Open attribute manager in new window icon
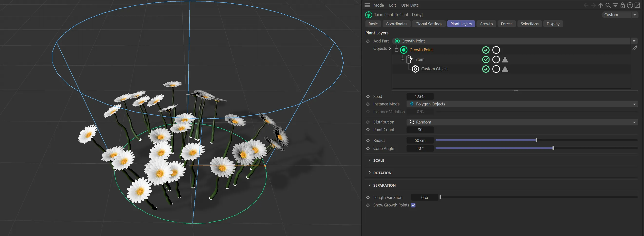 (637, 5)
